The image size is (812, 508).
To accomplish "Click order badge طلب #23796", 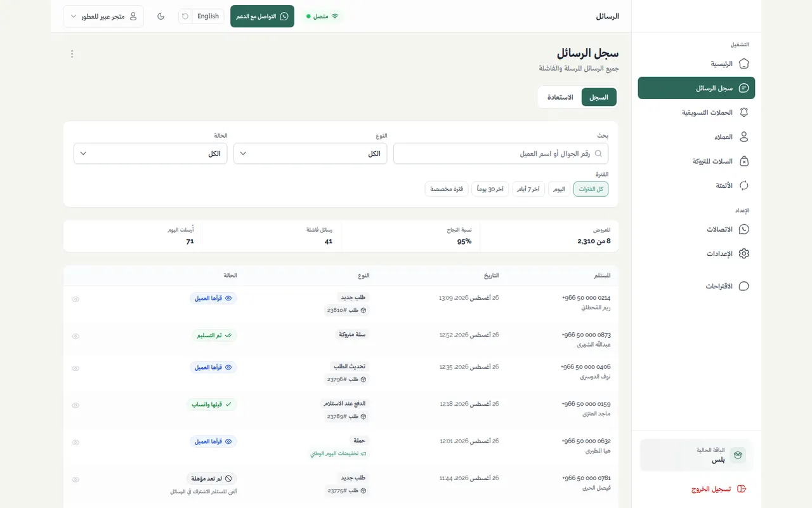I will click(346, 379).
